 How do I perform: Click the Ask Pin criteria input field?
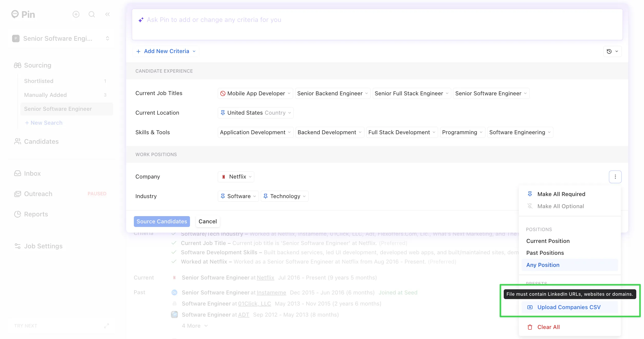(377, 24)
